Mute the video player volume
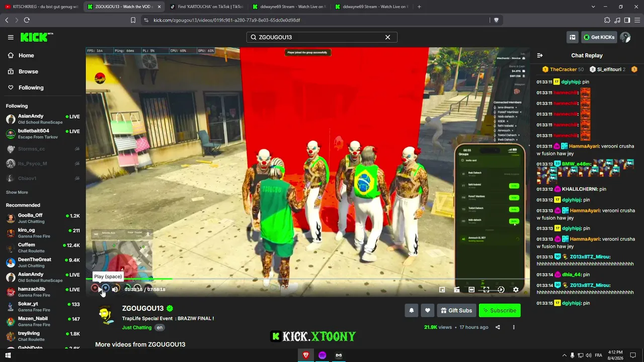Screen dimensions: 644x362 [115, 289]
